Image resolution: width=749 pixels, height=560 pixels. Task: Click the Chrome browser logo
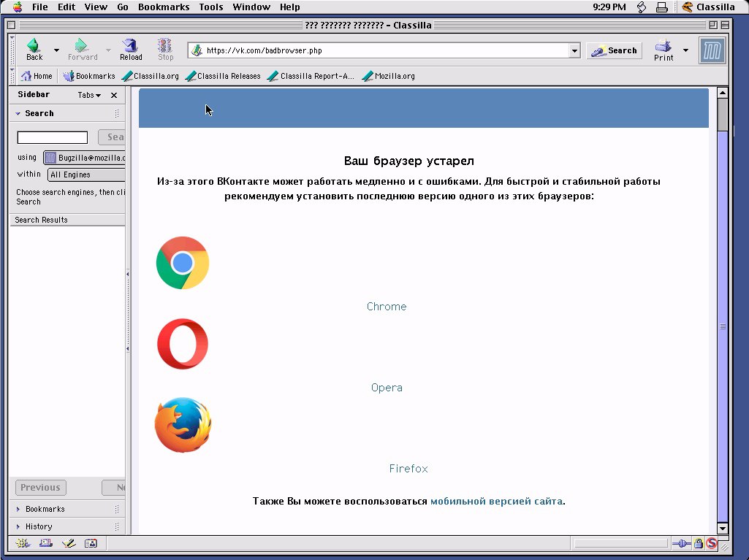(183, 263)
